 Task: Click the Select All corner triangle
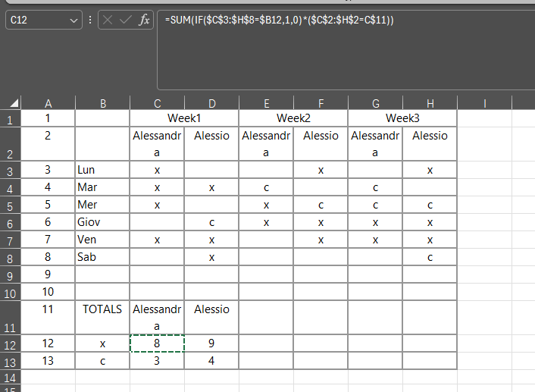(14, 103)
